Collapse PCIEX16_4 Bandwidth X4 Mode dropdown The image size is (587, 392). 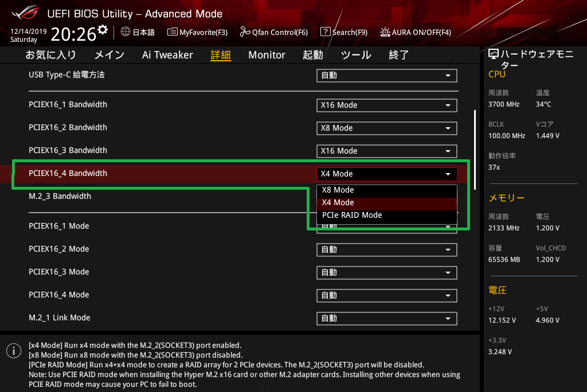387,174
